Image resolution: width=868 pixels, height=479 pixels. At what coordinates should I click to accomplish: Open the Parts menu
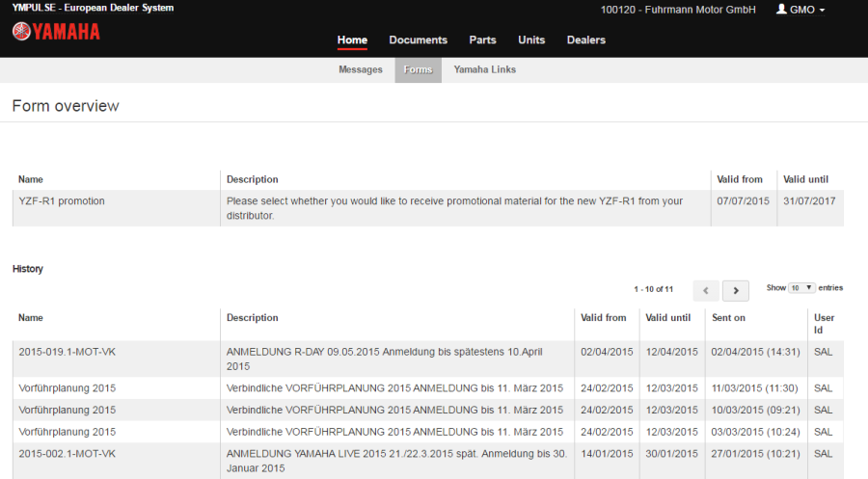[x=483, y=40]
